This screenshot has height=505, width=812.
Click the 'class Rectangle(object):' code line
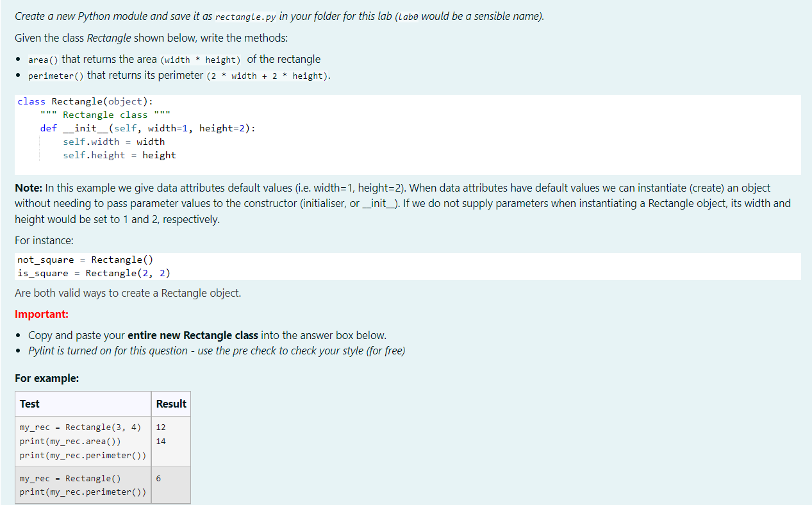pos(85,101)
